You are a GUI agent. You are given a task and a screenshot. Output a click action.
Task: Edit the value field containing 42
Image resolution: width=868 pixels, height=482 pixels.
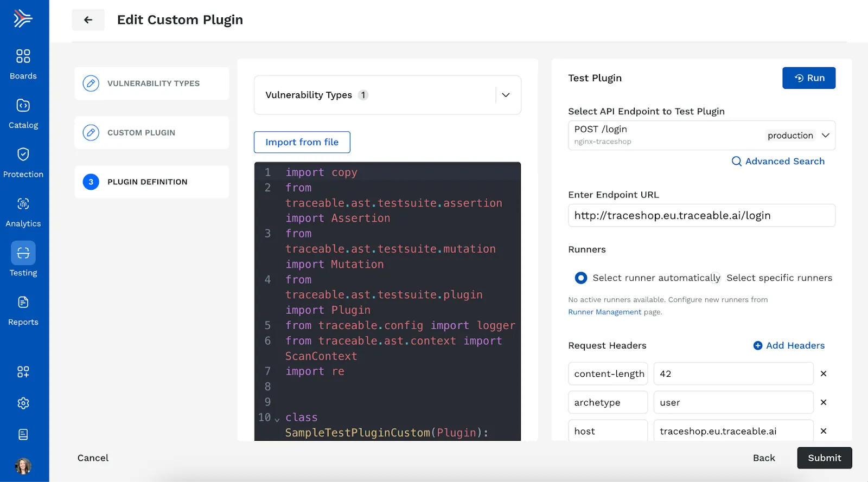point(733,374)
